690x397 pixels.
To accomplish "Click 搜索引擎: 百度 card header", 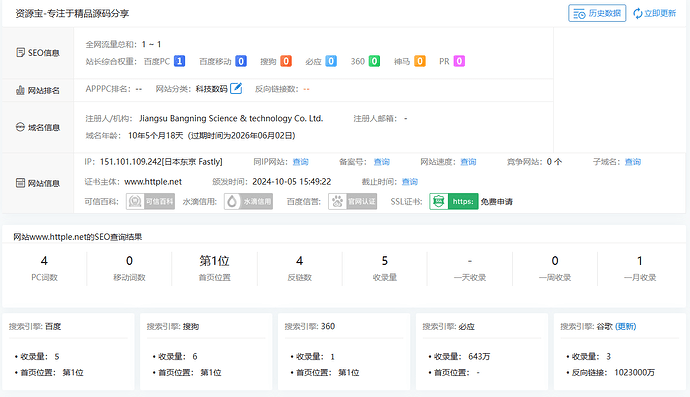I will pyautogui.click(x=35, y=327).
